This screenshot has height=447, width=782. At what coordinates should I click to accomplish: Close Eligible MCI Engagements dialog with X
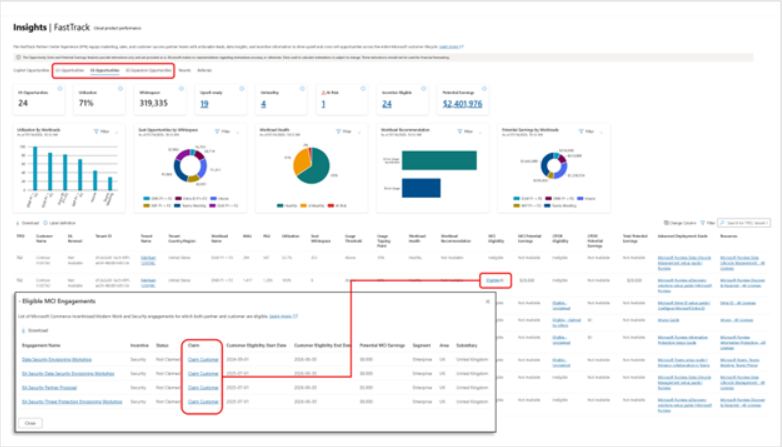click(x=488, y=301)
